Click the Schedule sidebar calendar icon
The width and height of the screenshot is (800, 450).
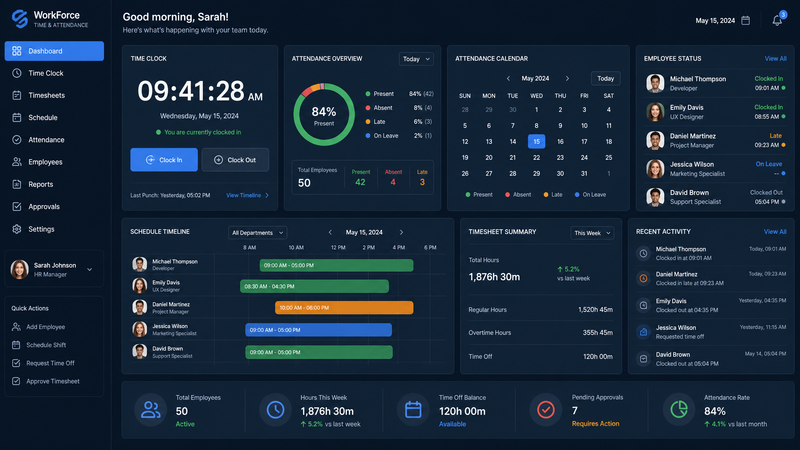17,117
